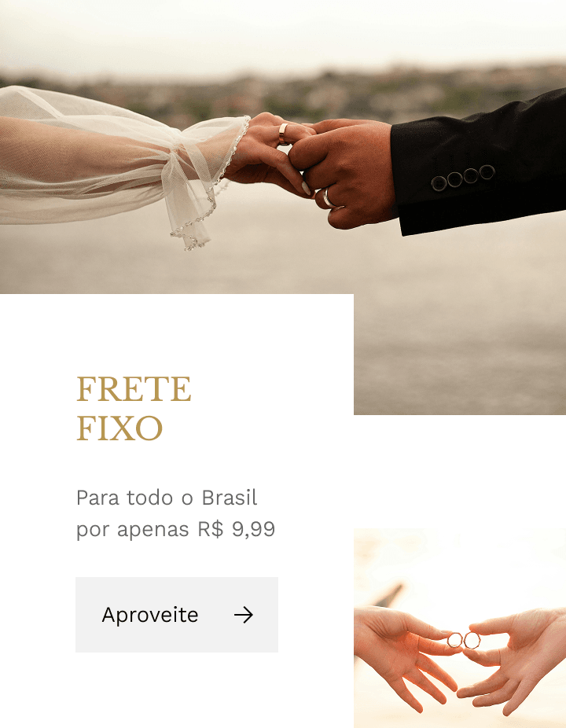Click the "por apenas" words in the description
Viewport: 566px width, 728px height.
tap(133, 529)
